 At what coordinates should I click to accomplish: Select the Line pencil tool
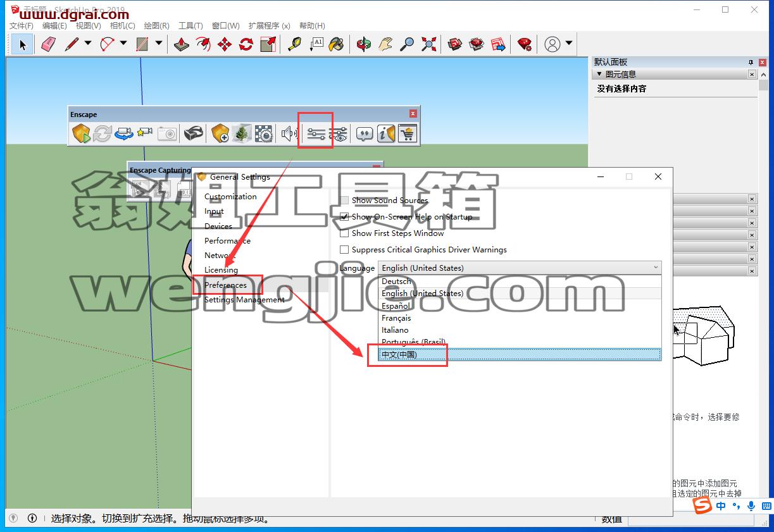click(72, 44)
